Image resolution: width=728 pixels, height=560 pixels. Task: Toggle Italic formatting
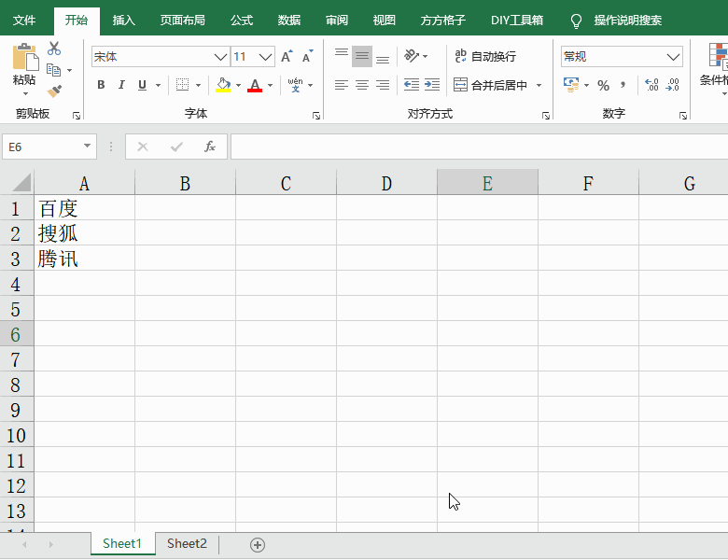click(121, 86)
